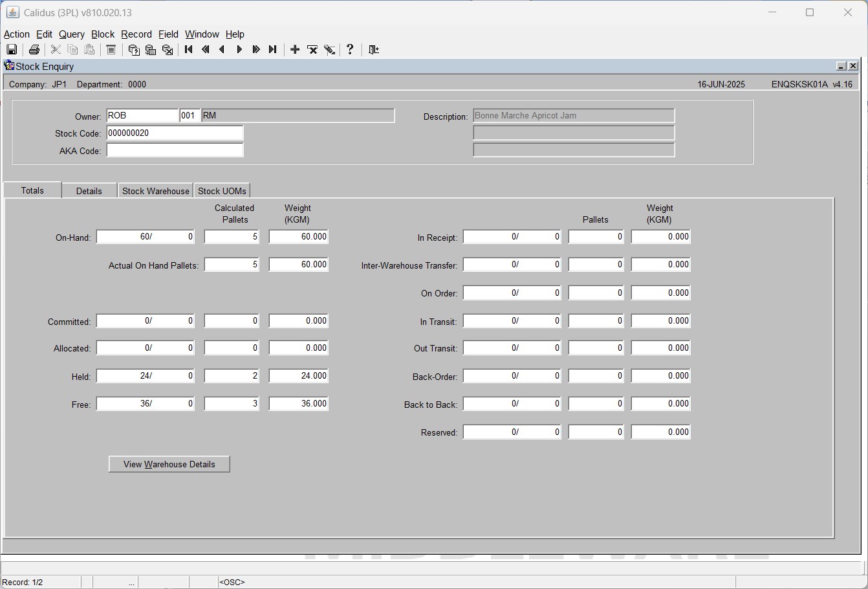The height and width of the screenshot is (589, 868).
Task: Switch to the Details tab
Action: point(89,191)
